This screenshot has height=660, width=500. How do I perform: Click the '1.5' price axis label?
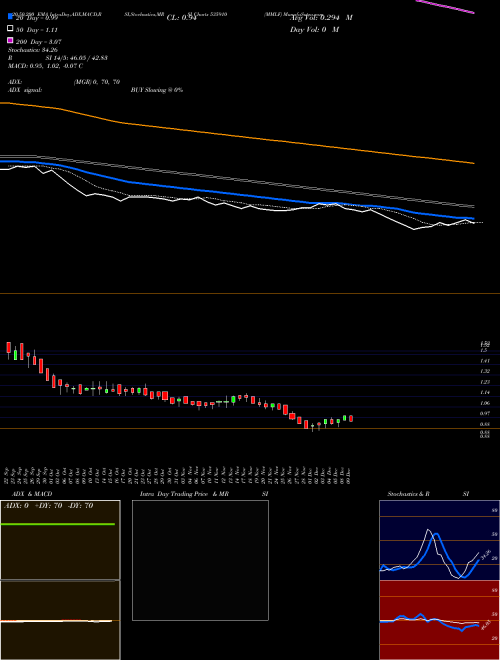click(484, 350)
